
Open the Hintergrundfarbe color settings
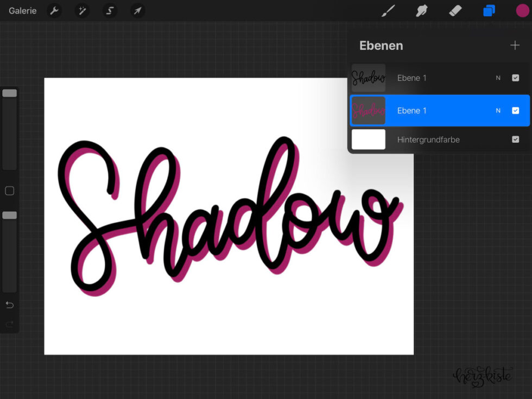coord(368,140)
